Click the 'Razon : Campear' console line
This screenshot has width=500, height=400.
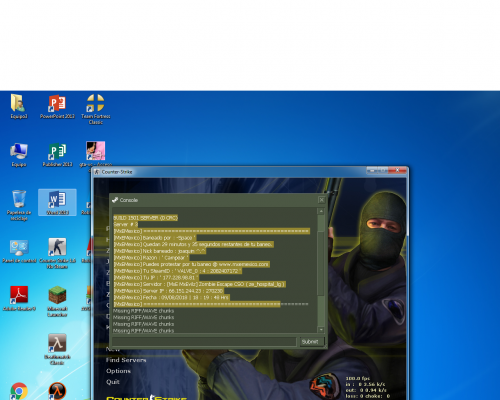pos(151,258)
